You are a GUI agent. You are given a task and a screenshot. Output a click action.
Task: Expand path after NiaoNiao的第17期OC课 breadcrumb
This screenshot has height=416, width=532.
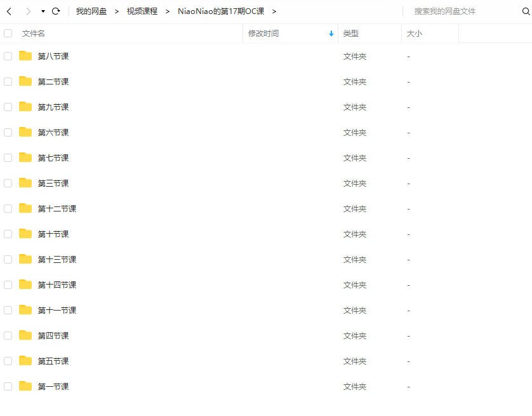pos(274,11)
